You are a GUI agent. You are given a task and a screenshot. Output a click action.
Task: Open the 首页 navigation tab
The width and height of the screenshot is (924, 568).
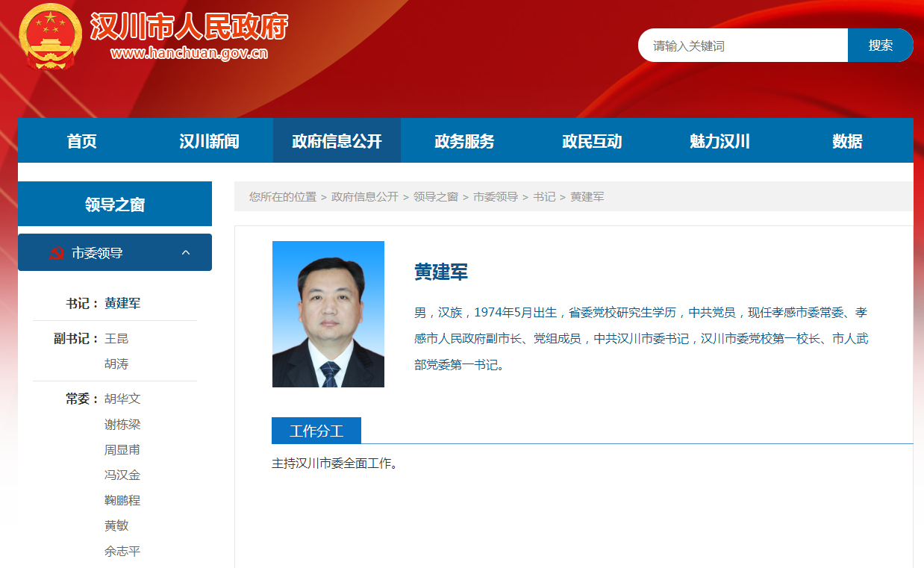click(82, 141)
